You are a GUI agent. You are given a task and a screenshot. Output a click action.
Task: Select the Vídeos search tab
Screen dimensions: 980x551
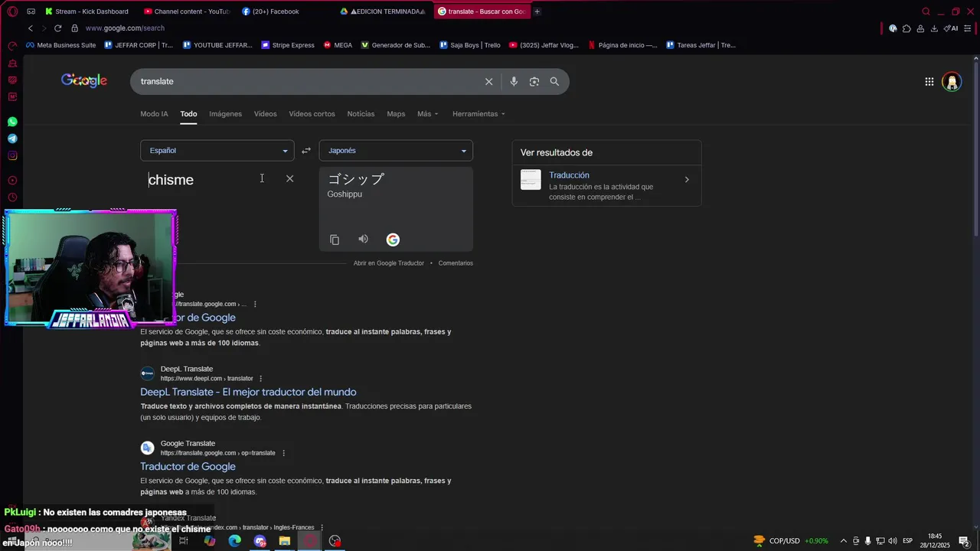[265, 114]
